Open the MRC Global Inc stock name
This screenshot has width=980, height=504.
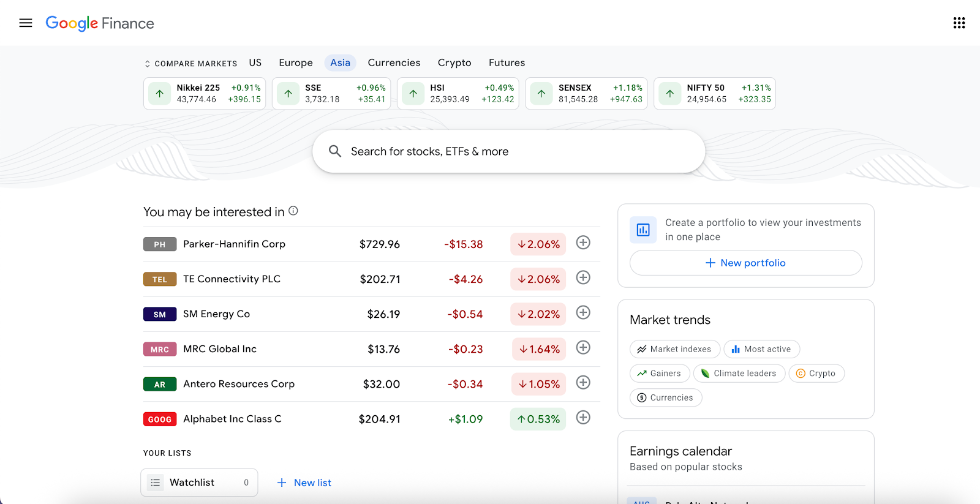tap(220, 348)
